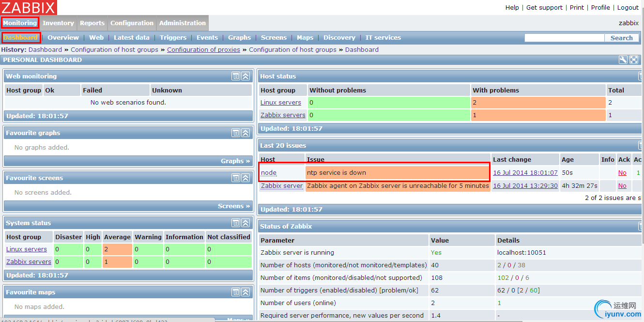Collapse the Favourite screens widget
Screen dimensions: 644x322
(245, 178)
